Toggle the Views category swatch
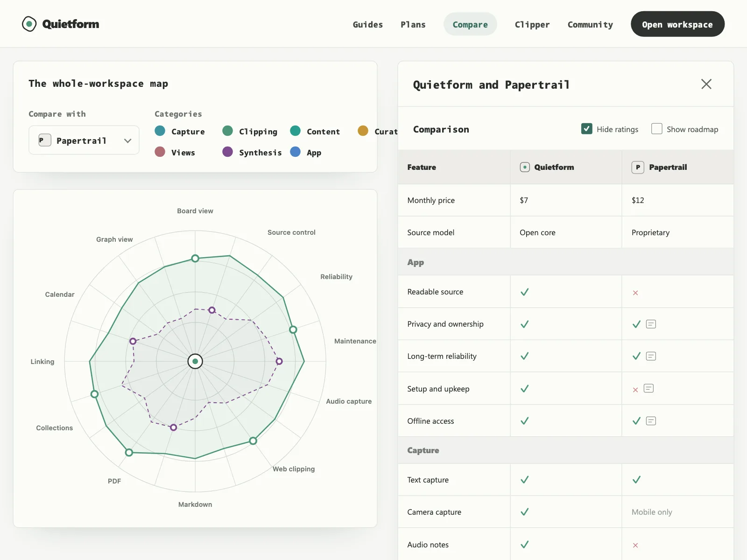The height and width of the screenshot is (560, 747). click(160, 152)
